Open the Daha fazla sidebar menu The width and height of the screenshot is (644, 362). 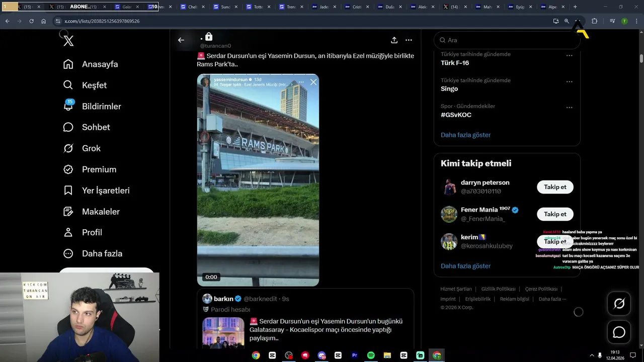(x=93, y=253)
